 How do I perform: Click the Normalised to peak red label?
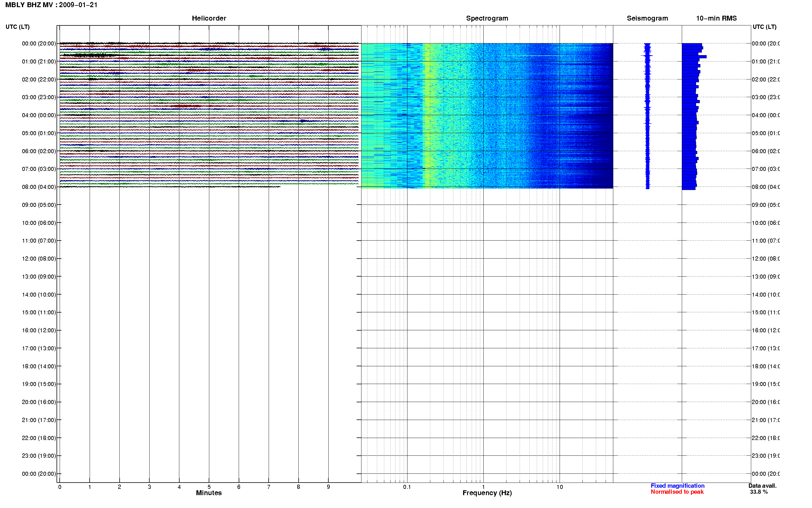pos(677,491)
